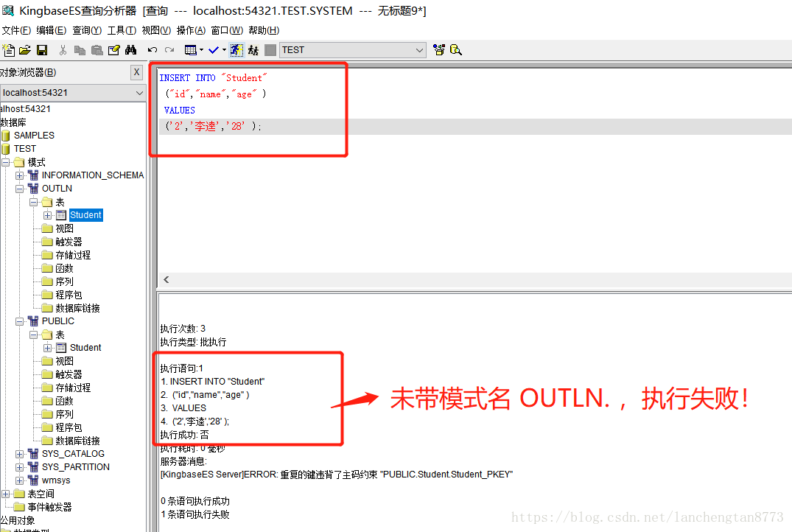The height and width of the screenshot is (532, 792).
Task: Open the dropdown arrow beside the checkmark
Action: point(224,50)
